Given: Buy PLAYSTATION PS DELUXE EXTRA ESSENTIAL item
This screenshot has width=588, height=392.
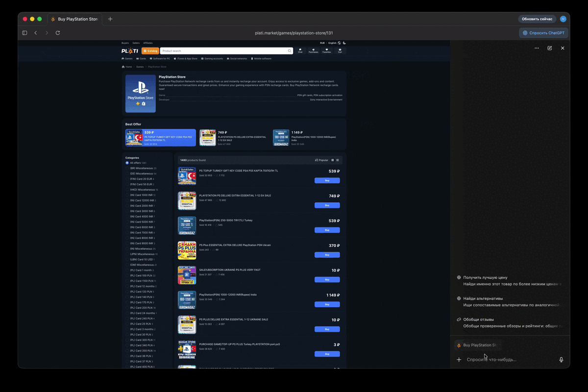Looking at the screenshot, I should click(x=327, y=205).
